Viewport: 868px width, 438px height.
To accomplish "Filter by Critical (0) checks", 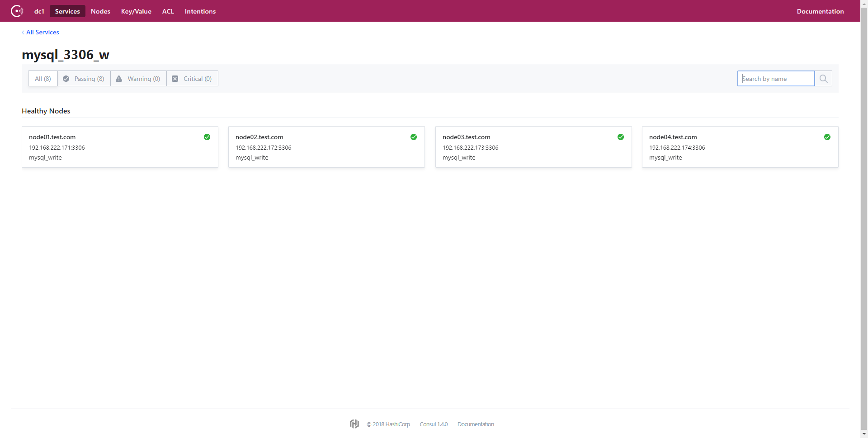I will 192,79.
